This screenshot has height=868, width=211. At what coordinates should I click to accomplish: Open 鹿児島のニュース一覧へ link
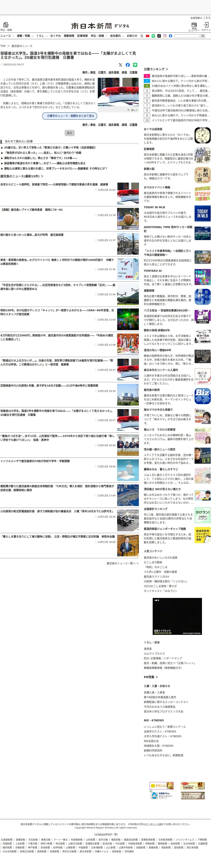(123, 563)
